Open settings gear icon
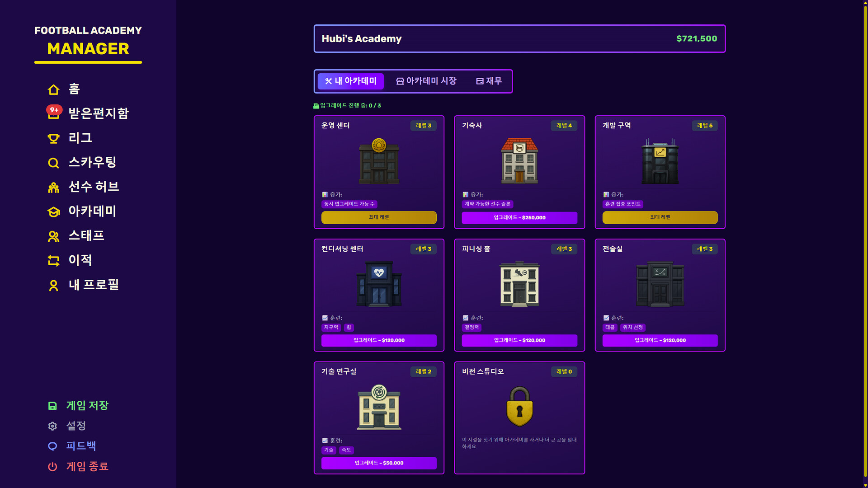 point(52,426)
